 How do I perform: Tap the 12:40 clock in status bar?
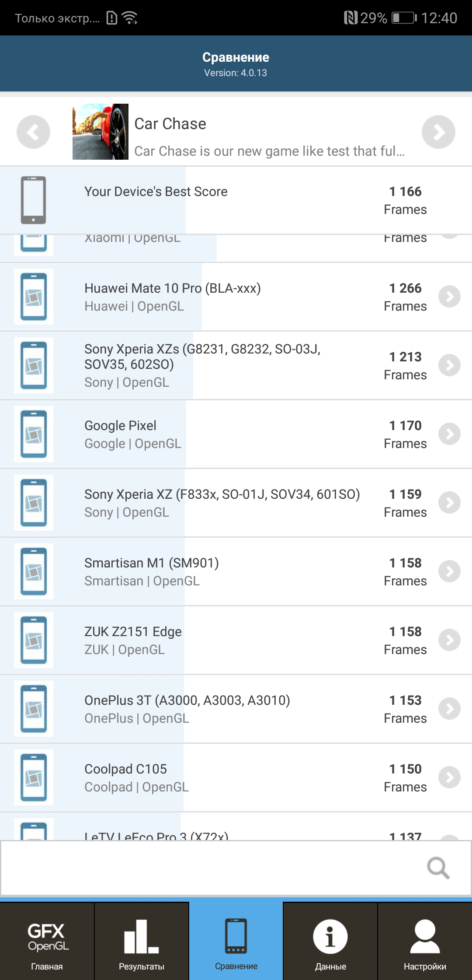pyautogui.click(x=439, y=18)
